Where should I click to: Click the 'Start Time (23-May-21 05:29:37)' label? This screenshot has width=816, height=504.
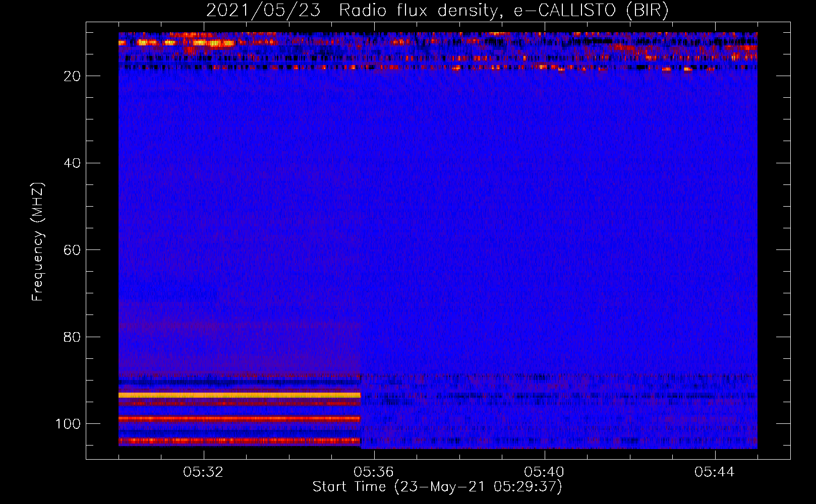(x=437, y=487)
